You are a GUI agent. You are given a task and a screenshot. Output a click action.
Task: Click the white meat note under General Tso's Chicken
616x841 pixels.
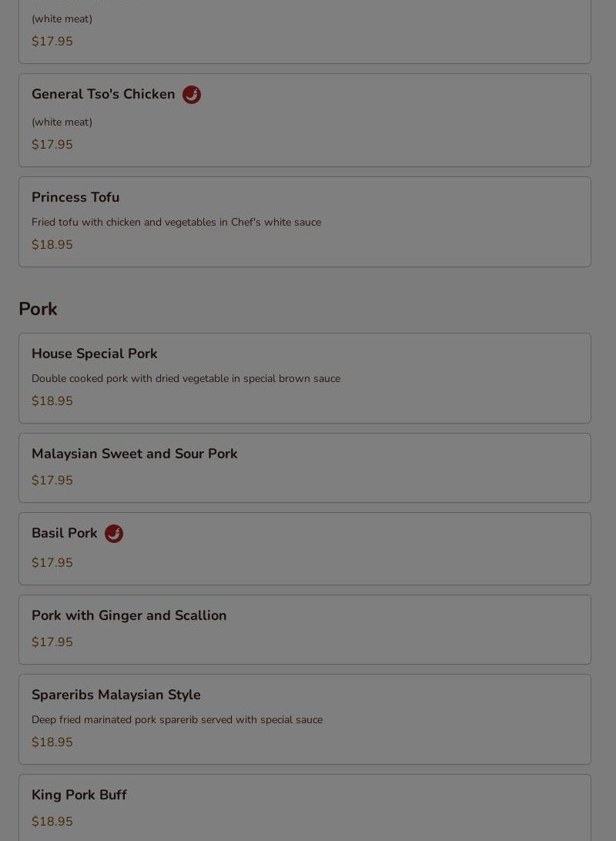point(62,122)
